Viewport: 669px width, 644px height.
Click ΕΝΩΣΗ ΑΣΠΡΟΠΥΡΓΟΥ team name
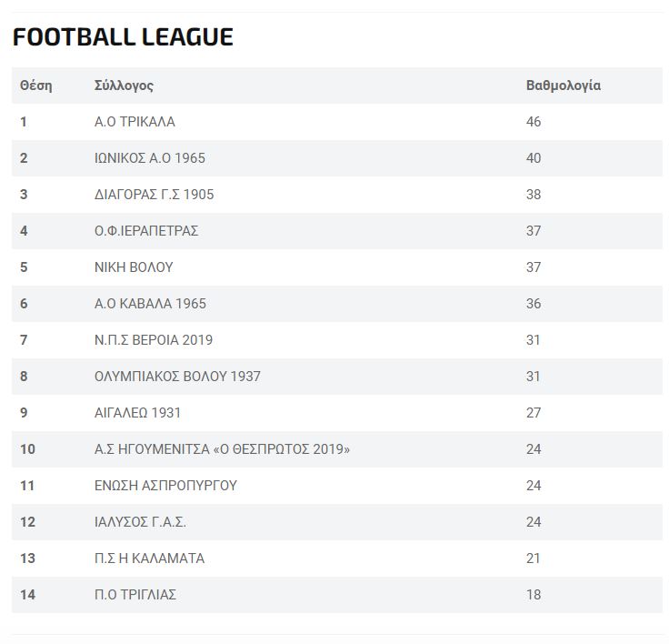tap(165, 486)
